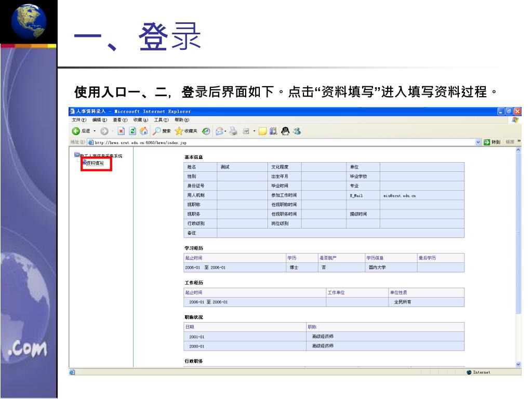This screenshot has height=399, width=532.
Task: Open the Back button history dropdown arrow
Action: (94, 131)
